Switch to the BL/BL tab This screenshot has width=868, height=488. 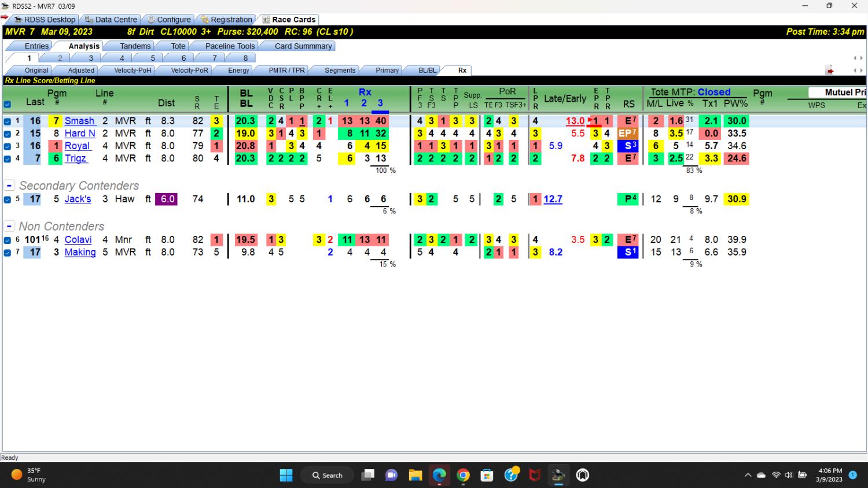[428, 70]
